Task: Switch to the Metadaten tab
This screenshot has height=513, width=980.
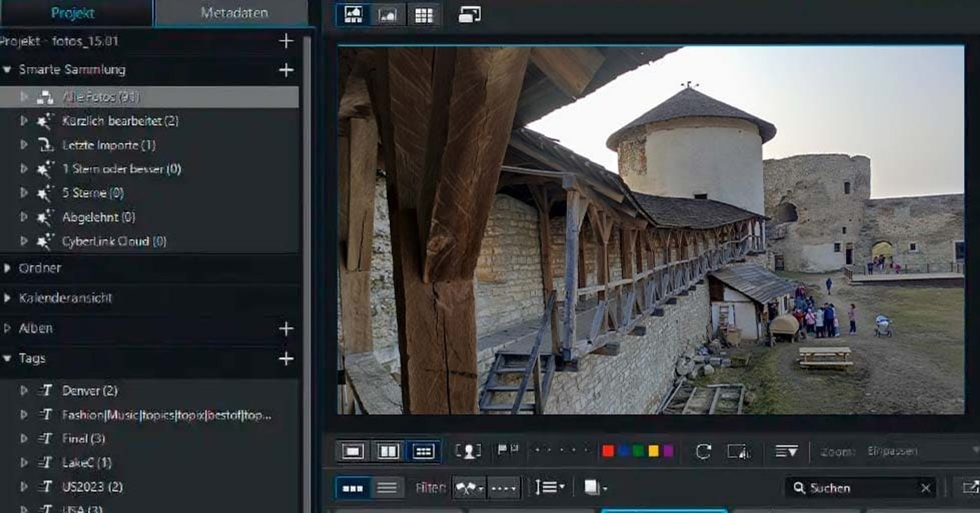Action: 234,13
